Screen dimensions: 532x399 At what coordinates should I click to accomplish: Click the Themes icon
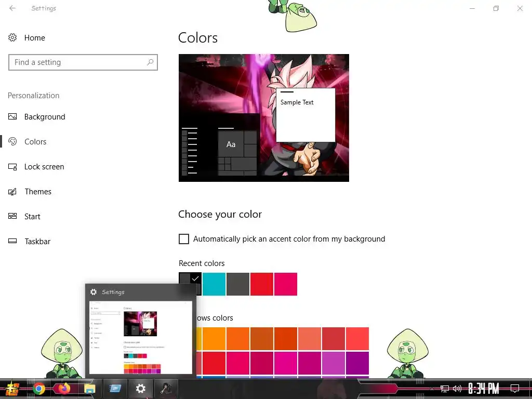(x=12, y=191)
